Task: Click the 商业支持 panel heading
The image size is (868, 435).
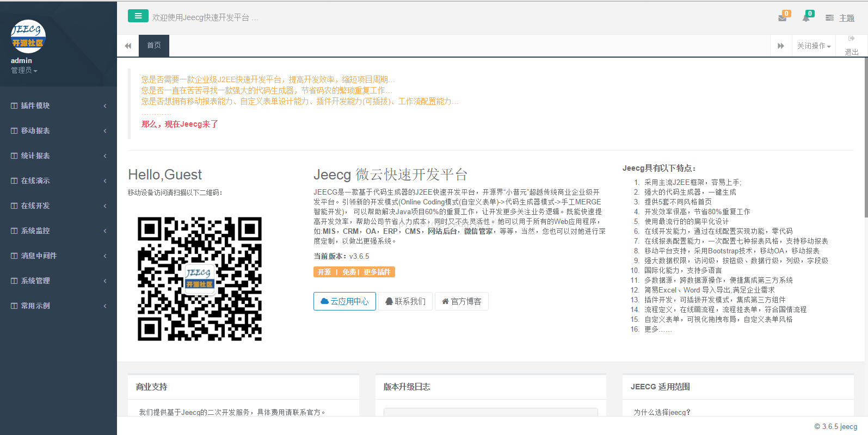Action: (x=152, y=387)
